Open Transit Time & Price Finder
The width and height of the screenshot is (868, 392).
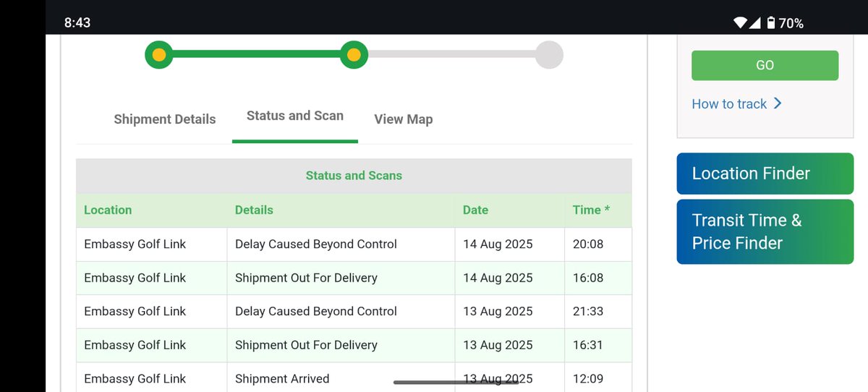(x=765, y=231)
